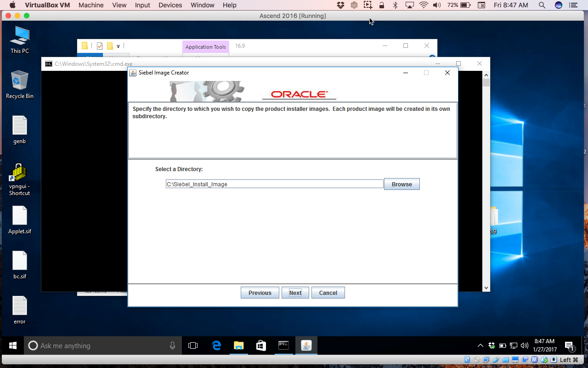The width and height of the screenshot is (588, 368).
Task: Click the Windows volume tray icon
Action: (x=525, y=345)
